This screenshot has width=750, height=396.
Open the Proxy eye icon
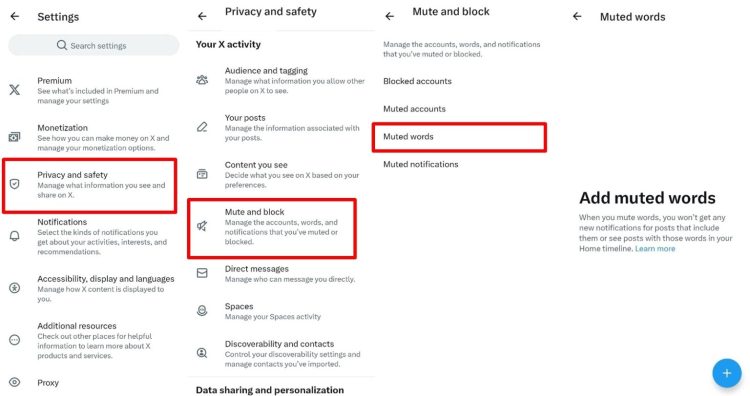(15, 382)
